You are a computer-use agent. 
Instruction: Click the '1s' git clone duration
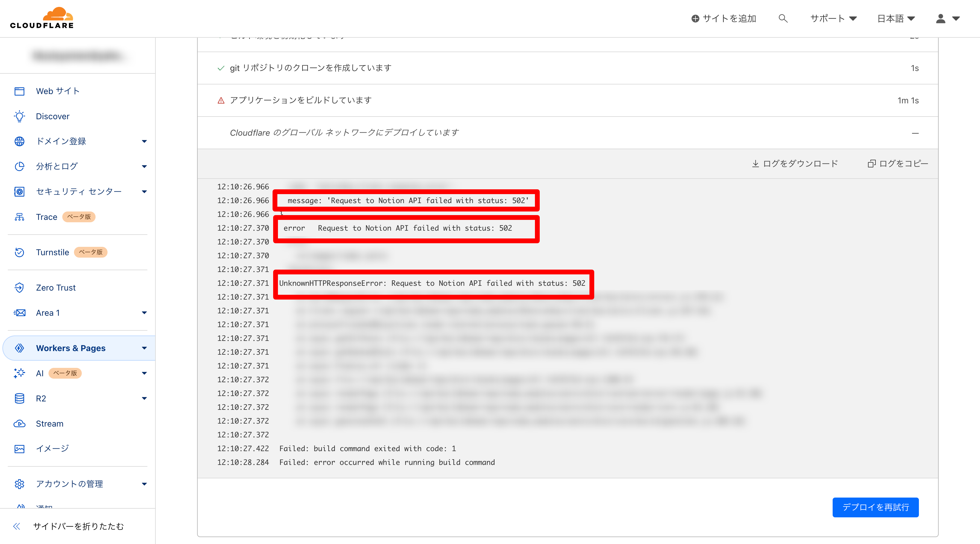tap(915, 68)
